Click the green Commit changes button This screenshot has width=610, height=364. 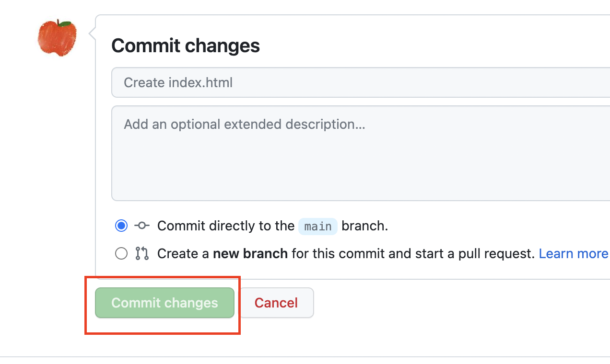pyautogui.click(x=164, y=303)
